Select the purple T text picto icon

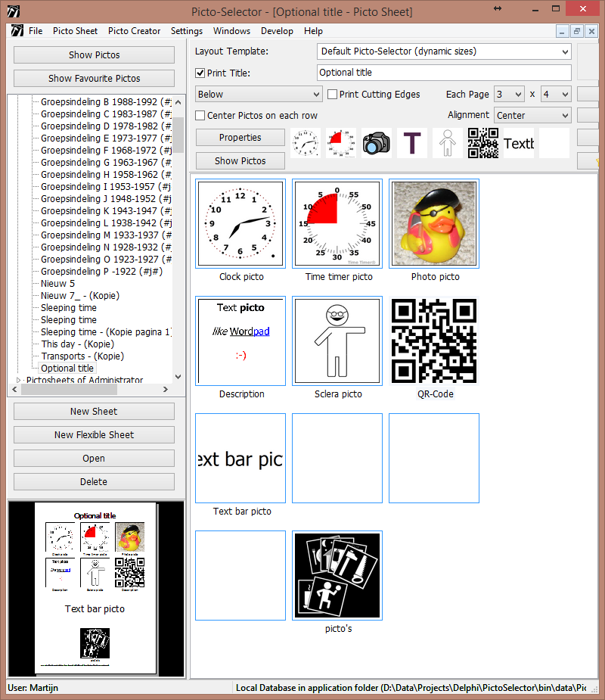click(x=411, y=143)
